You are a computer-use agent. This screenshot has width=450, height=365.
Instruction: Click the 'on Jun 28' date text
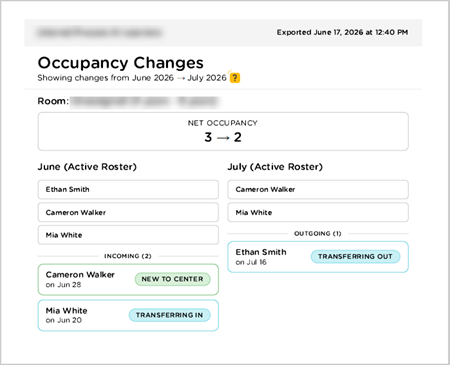click(64, 285)
